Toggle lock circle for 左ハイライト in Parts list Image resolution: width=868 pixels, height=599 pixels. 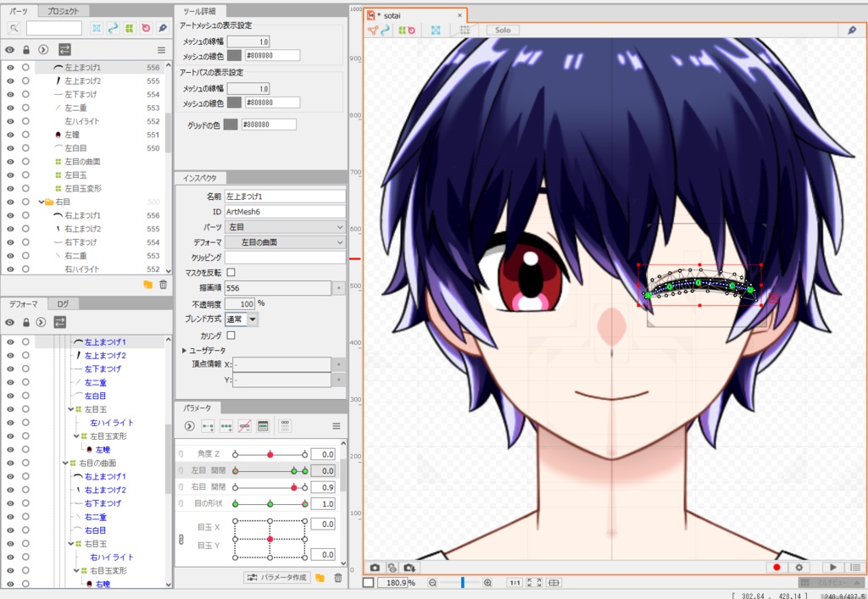click(25, 121)
